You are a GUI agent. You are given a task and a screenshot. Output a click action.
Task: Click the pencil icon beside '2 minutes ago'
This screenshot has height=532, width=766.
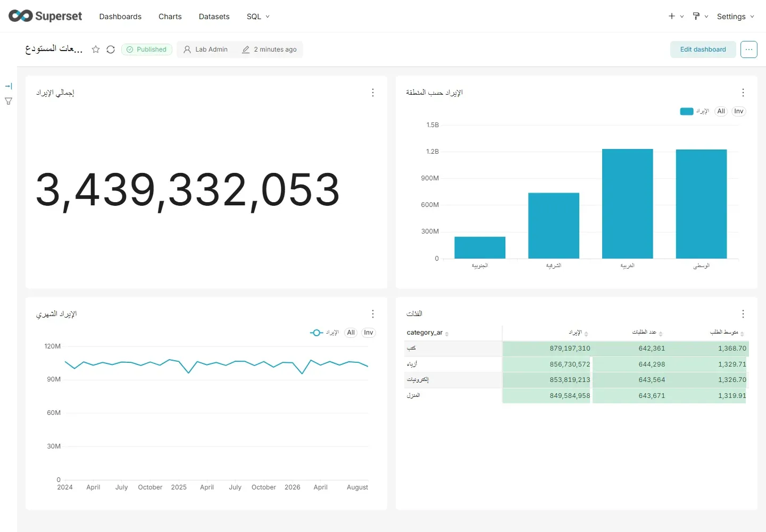246,49
